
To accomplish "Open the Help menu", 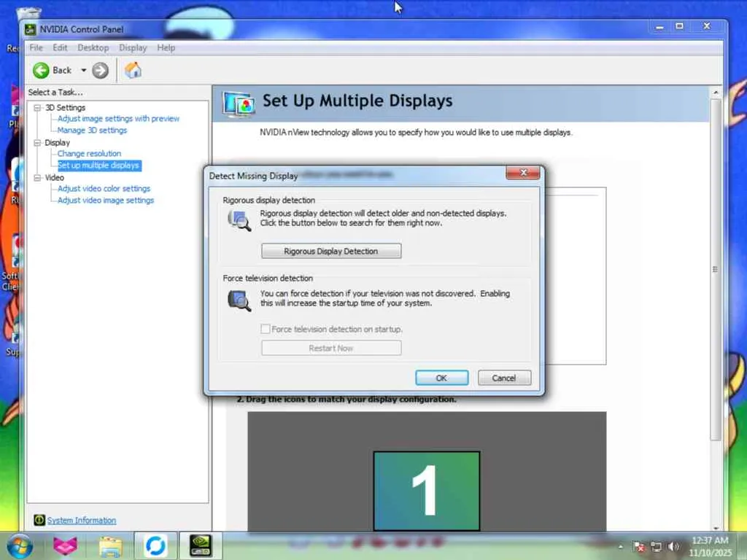I will (166, 47).
